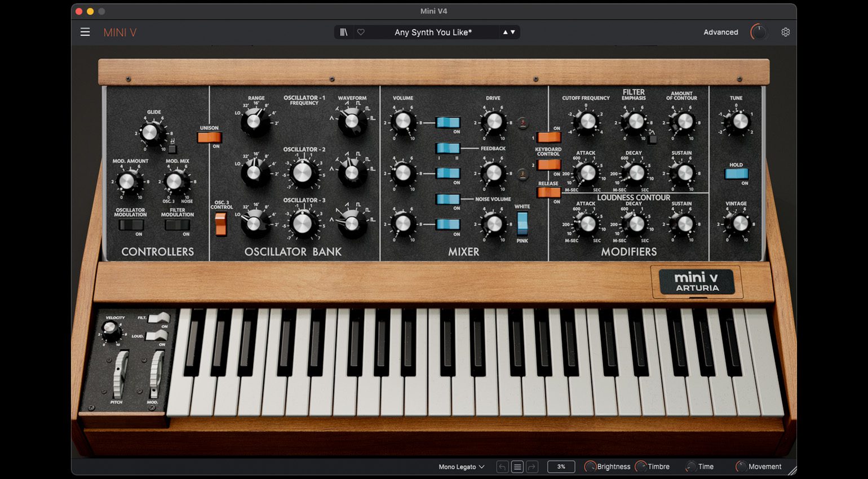868x479 pixels.
Task: Open the preset library browser icon
Action: 343,32
